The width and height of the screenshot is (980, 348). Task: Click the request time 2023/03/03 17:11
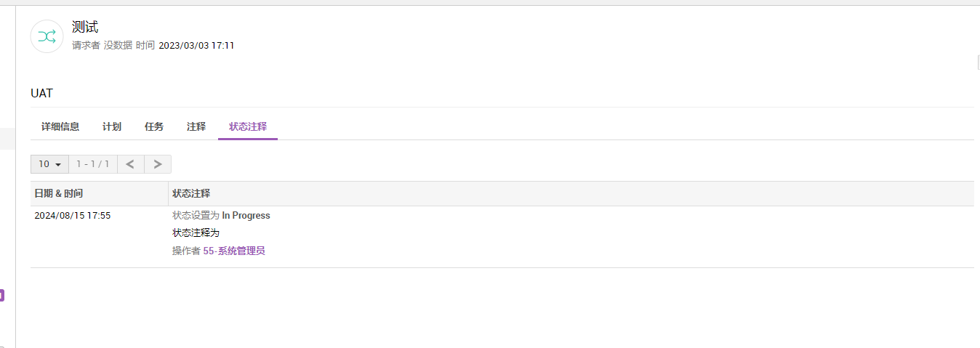point(196,45)
